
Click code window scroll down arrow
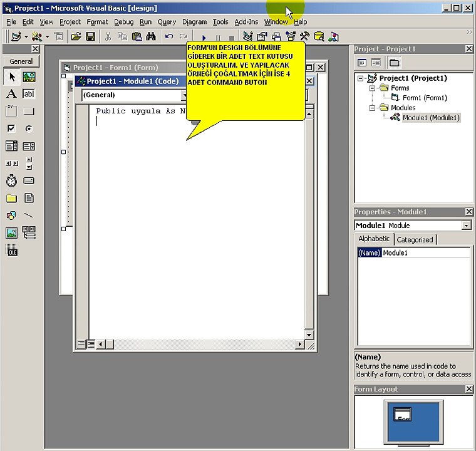309,335
